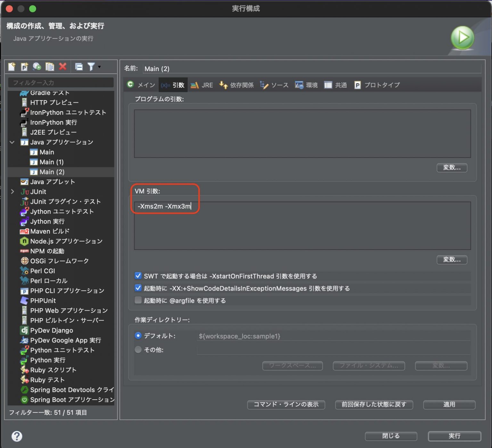Open the launch configuration filter
This screenshot has width=492, height=448.
[x=91, y=67]
